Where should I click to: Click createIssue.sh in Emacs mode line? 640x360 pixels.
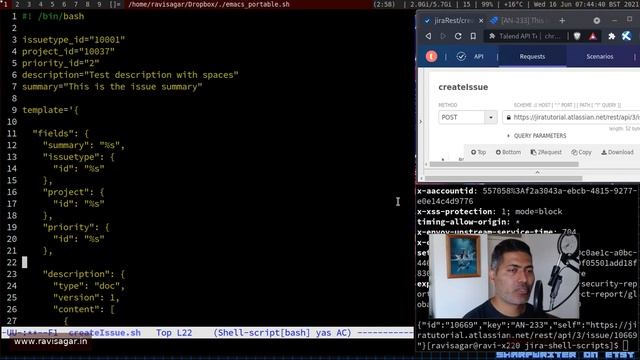point(104,333)
